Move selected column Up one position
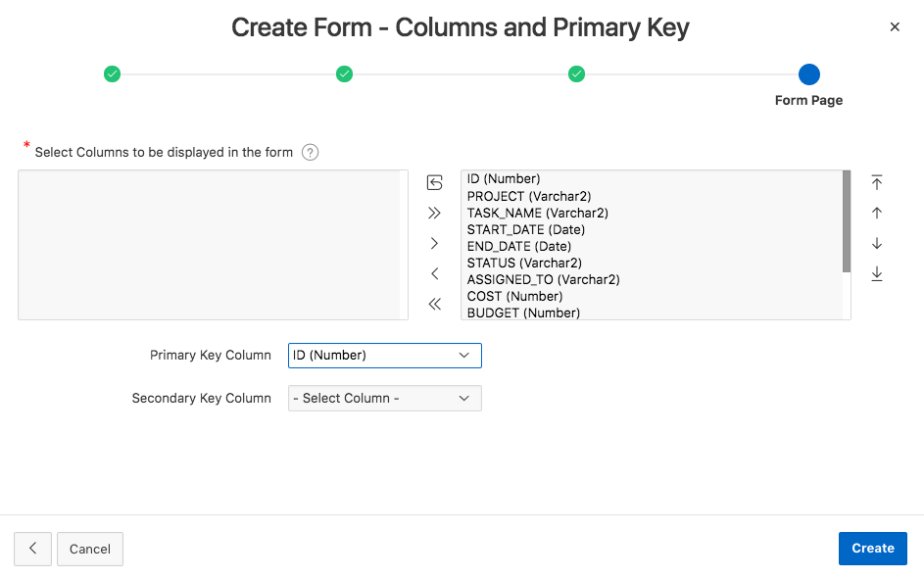The image size is (924, 578). 877,213
